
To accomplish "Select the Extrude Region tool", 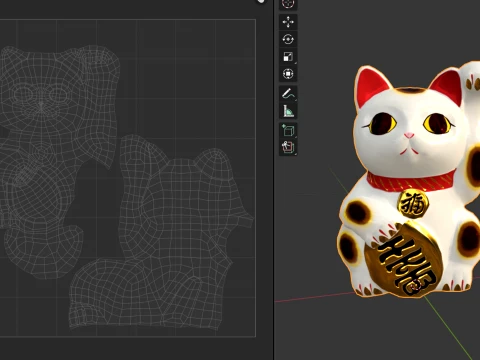I will (288, 147).
